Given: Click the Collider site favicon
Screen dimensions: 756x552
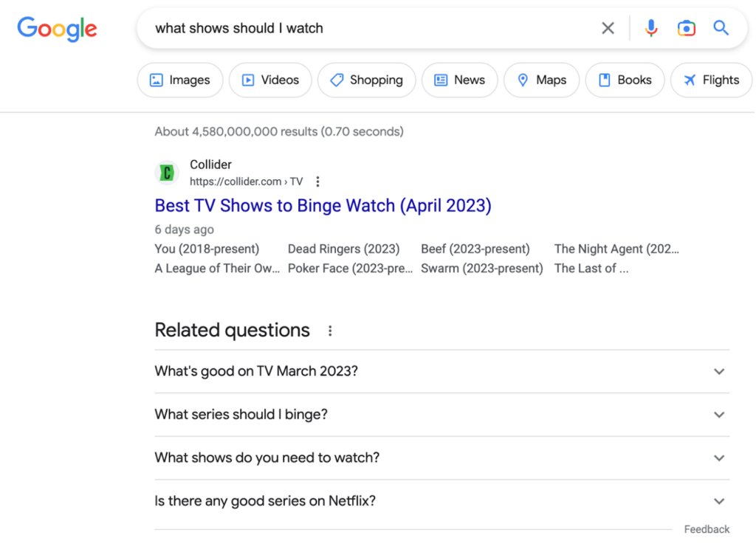Looking at the screenshot, I should click(167, 173).
